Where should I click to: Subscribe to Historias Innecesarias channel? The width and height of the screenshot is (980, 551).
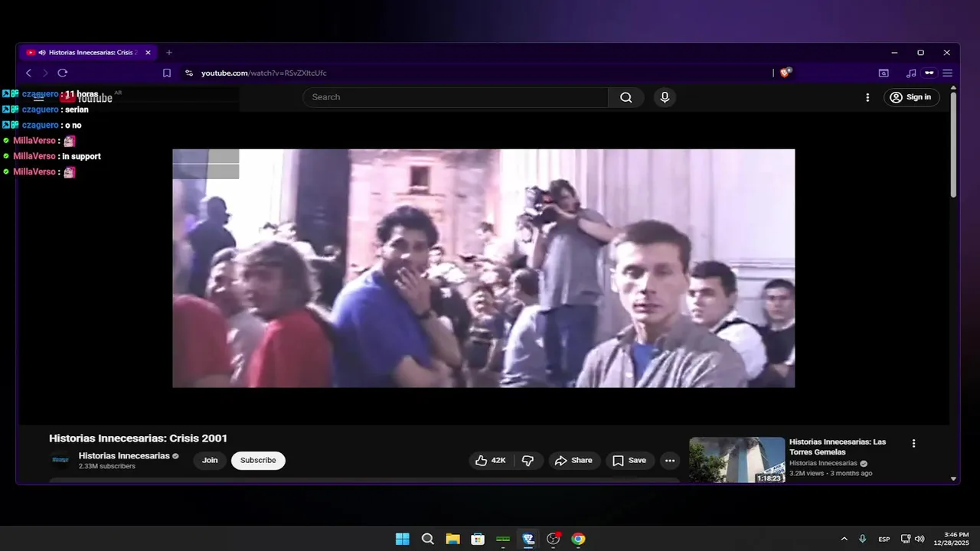pos(258,461)
